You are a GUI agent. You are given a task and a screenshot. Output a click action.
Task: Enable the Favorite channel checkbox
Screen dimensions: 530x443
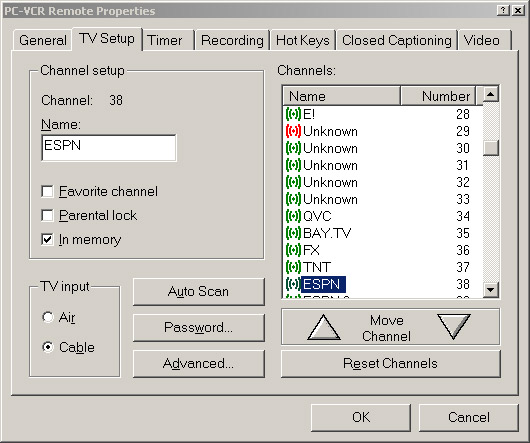(x=47, y=191)
